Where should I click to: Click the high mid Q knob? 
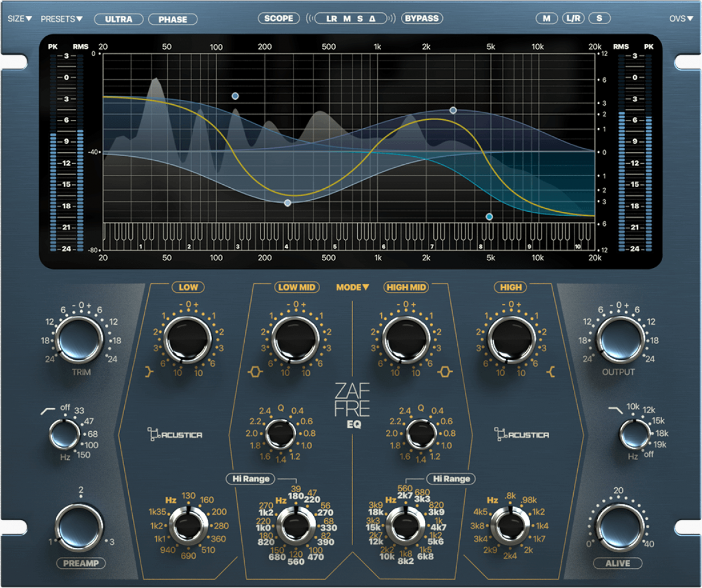(421, 434)
